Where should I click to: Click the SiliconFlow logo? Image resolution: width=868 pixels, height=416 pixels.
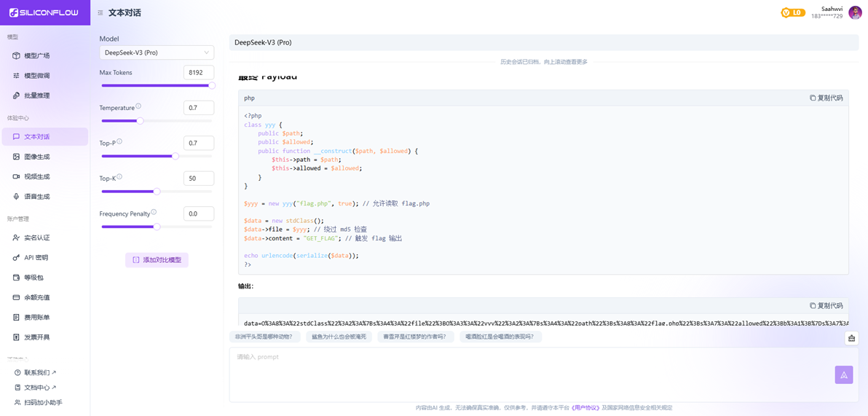point(44,12)
